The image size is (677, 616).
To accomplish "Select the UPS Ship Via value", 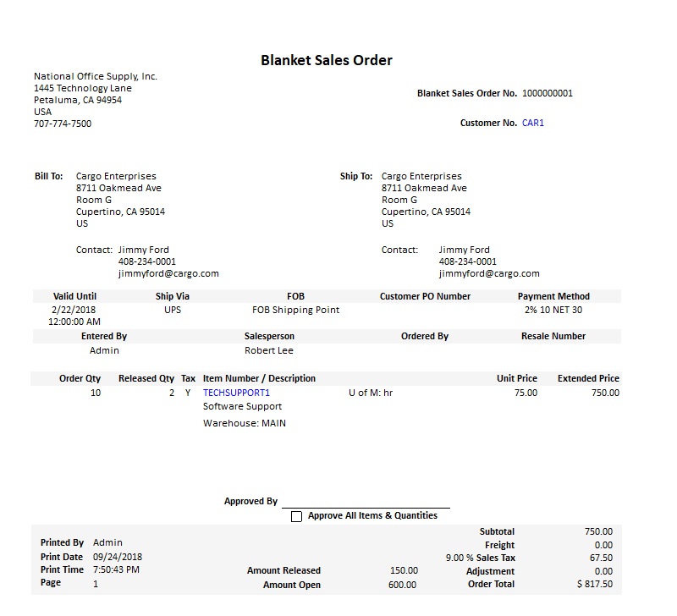I will coord(173,310).
